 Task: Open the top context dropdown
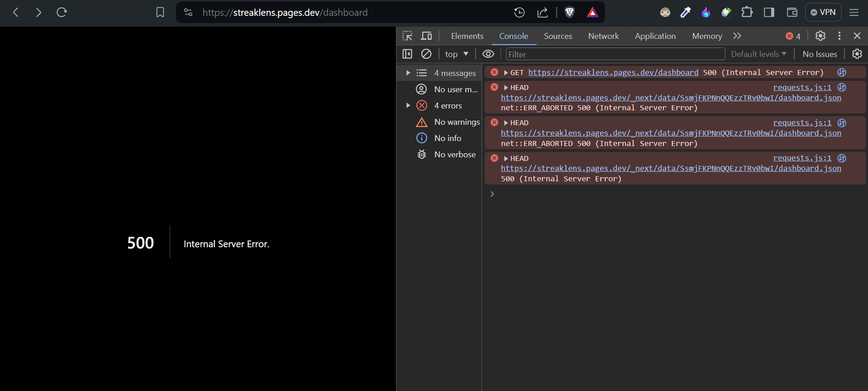(457, 54)
